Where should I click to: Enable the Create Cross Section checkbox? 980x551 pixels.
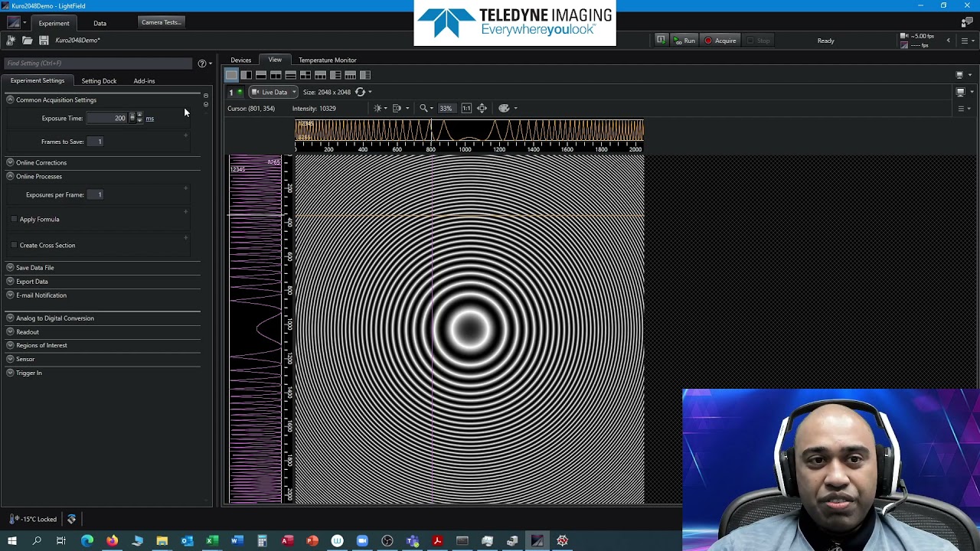point(14,246)
